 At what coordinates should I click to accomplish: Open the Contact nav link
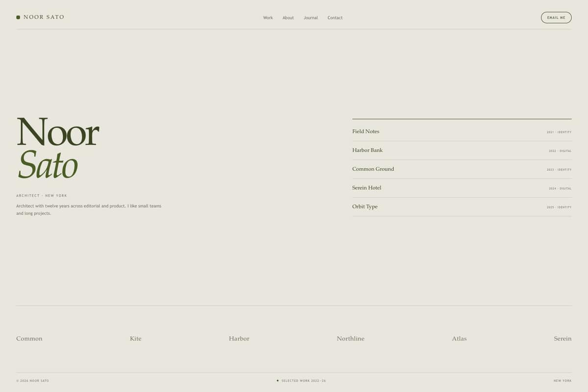pyautogui.click(x=335, y=18)
